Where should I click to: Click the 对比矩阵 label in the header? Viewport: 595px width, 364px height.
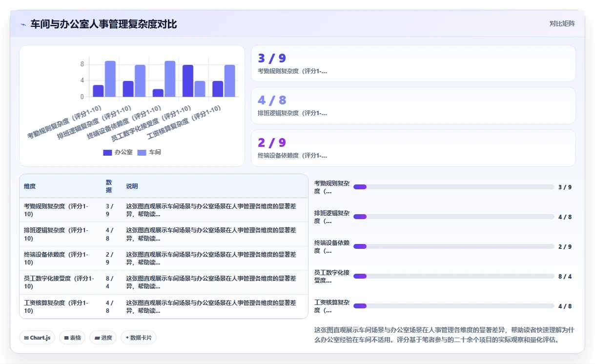(562, 23)
